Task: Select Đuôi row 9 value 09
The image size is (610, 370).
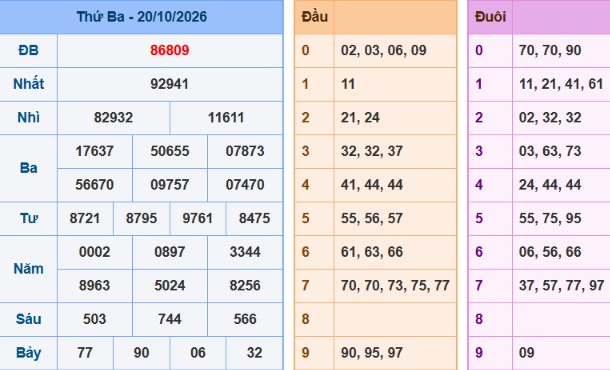Action: pyautogui.click(x=526, y=352)
